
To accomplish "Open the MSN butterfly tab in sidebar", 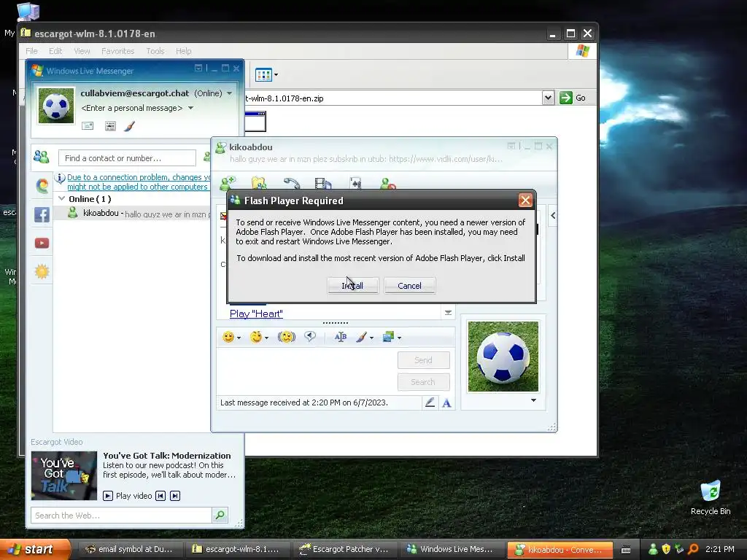I will pyautogui.click(x=42, y=186).
